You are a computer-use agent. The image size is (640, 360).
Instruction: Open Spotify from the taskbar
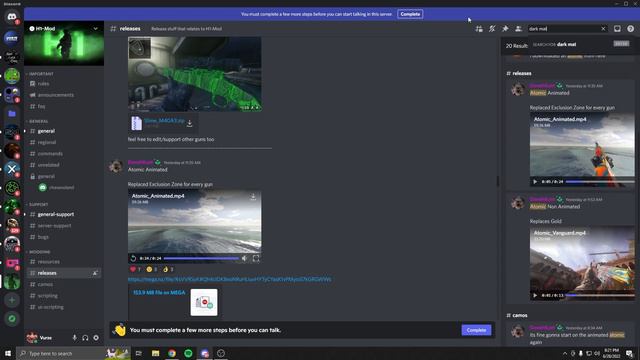(188, 353)
